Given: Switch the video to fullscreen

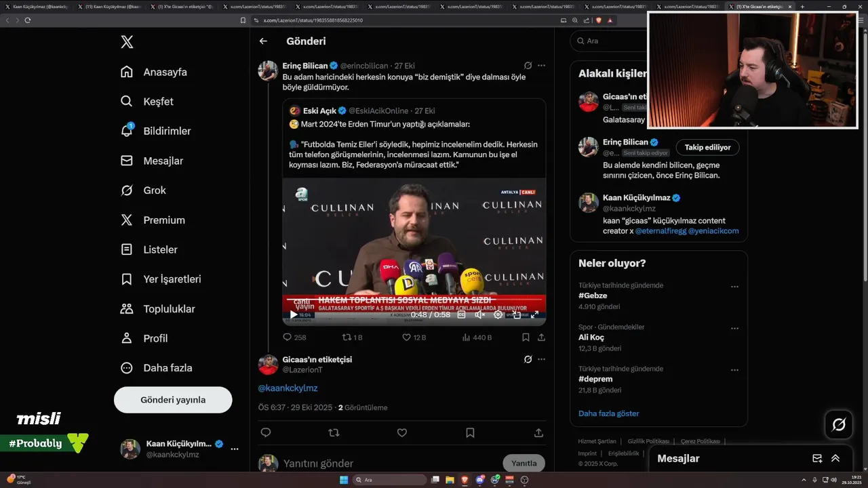Looking at the screenshot, I should [534, 314].
